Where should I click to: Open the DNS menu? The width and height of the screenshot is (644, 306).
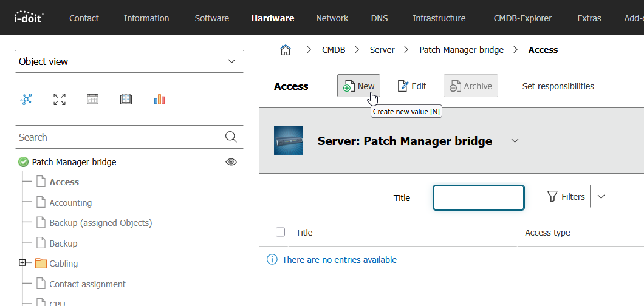(380, 18)
